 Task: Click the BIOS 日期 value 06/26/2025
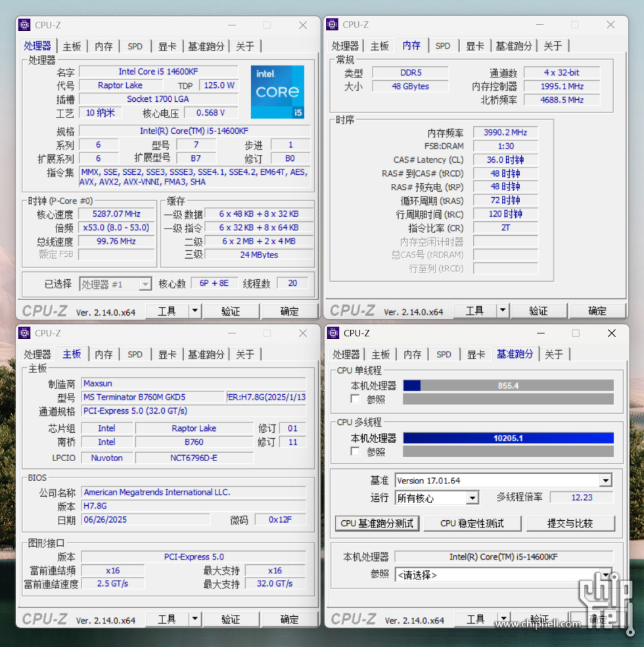pyautogui.click(x=146, y=520)
